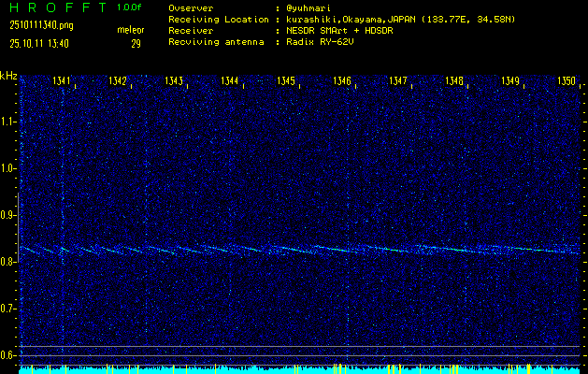Click the 1350 time marker

pyautogui.click(x=566, y=82)
